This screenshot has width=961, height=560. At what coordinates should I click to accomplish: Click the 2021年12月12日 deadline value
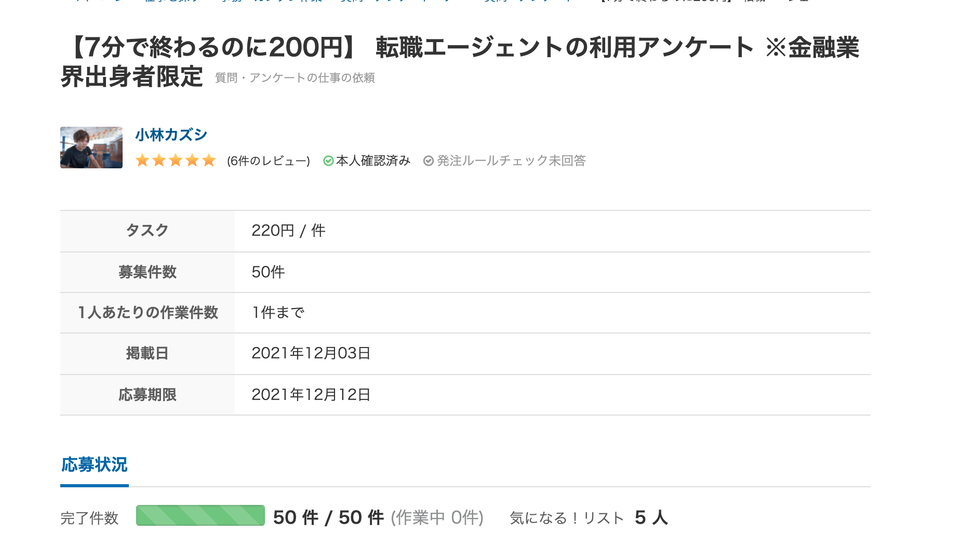(x=311, y=395)
